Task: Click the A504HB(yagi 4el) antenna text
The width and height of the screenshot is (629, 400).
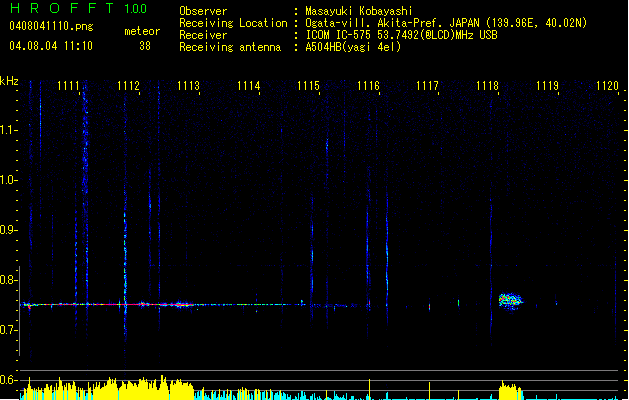Action: coord(353,47)
